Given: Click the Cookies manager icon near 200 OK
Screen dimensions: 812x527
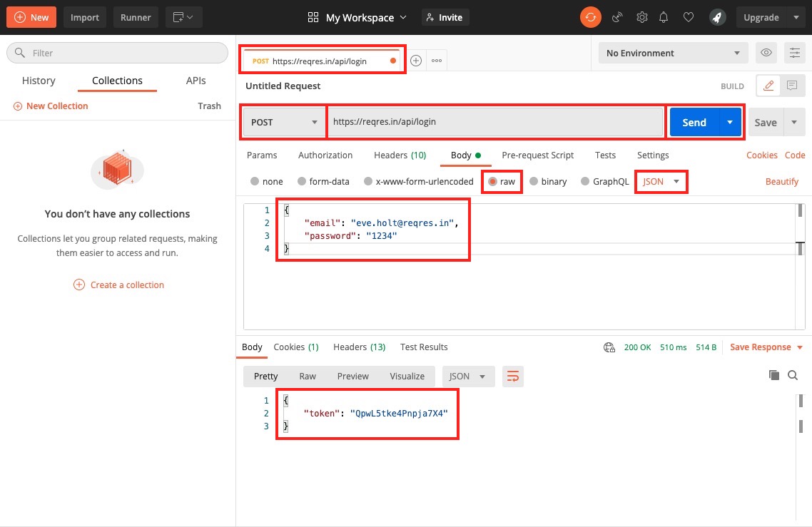Looking at the screenshot, I should (x=609, y=347).
